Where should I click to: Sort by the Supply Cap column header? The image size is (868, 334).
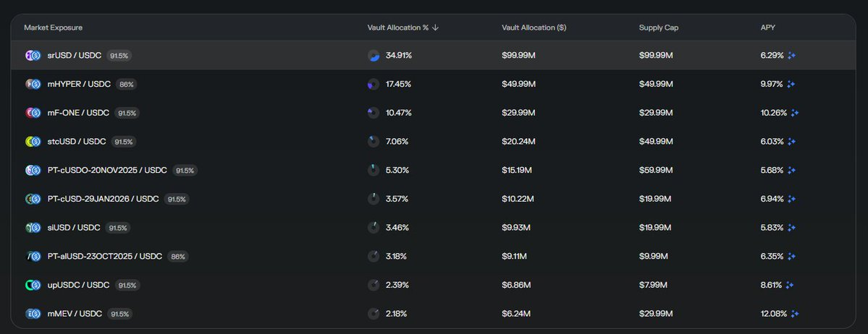658,28
